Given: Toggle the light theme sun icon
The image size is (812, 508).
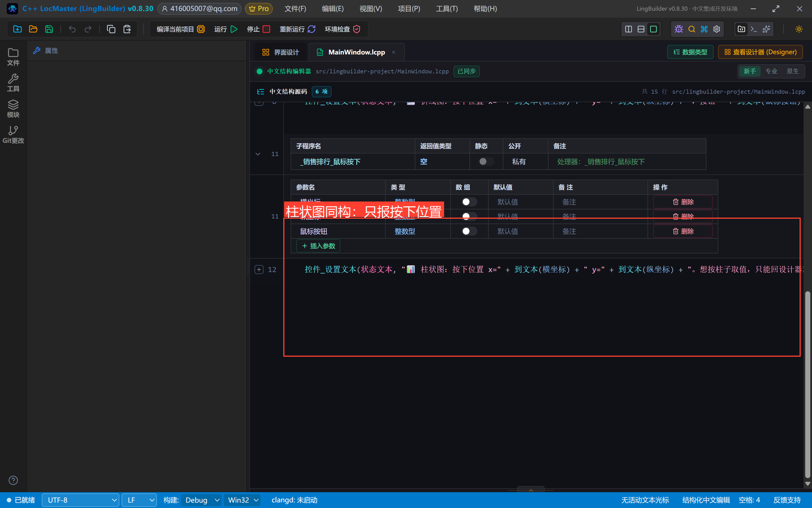Looking at the screenshot, I should point(798,29).
